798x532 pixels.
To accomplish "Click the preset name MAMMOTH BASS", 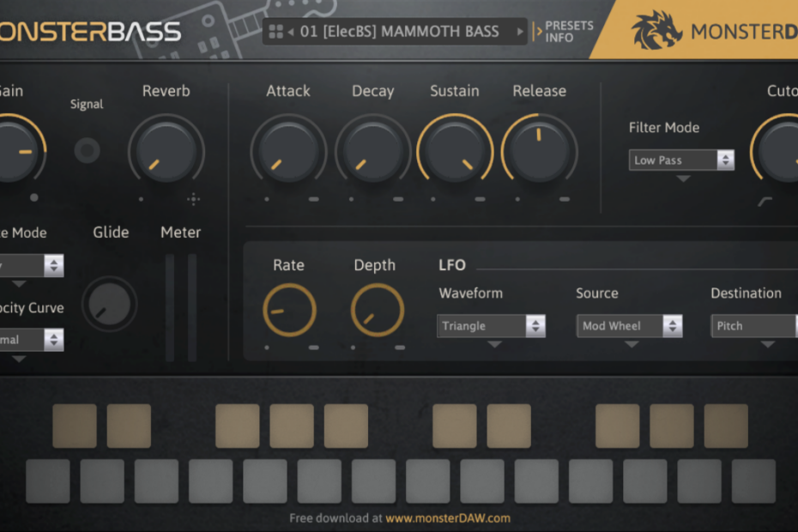I will [439, 32].
